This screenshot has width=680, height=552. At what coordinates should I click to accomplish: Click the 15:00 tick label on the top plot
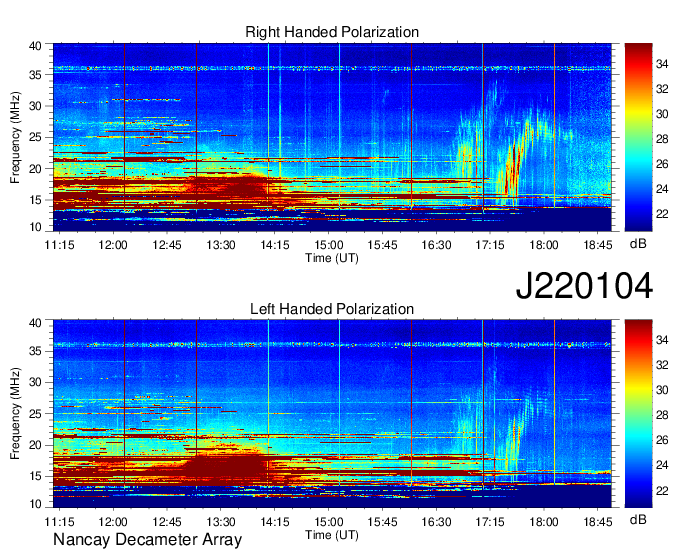point(328,245)
